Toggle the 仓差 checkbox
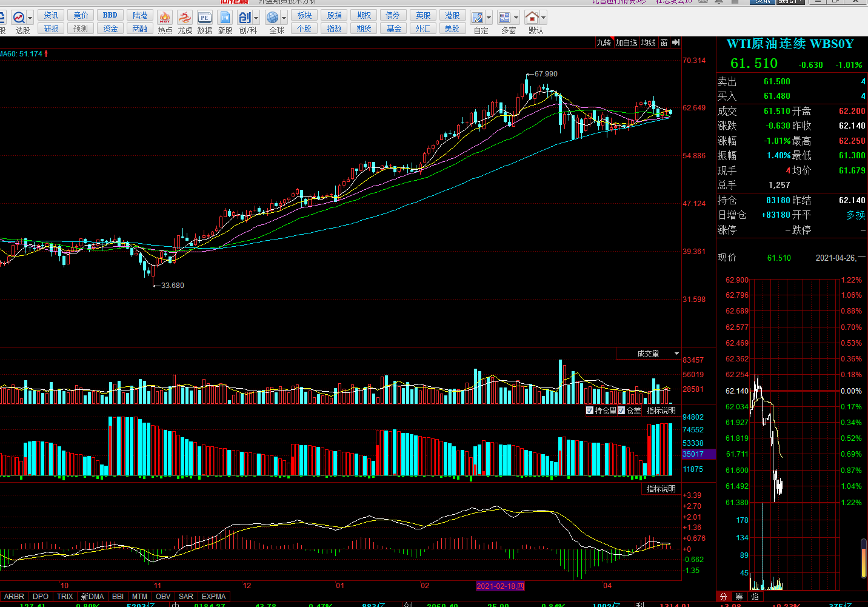Image resolution: width=868 pixels, height=607 pixels. click(621, 411)
